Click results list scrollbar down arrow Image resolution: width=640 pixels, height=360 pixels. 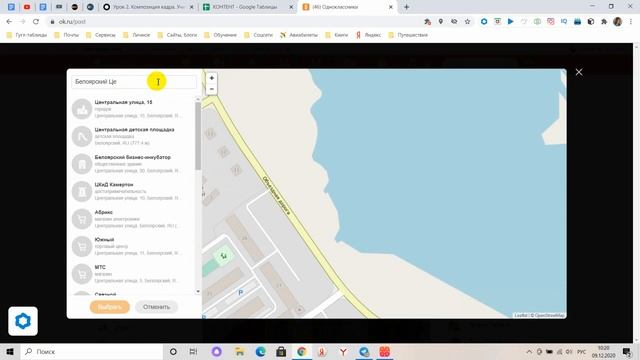pyautogui.click(x=198, y=291)
